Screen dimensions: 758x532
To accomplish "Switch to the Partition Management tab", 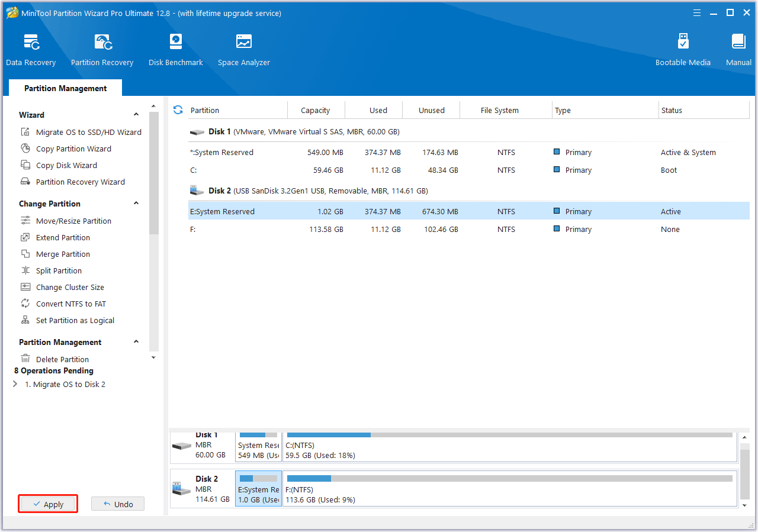I will [65, 88].
